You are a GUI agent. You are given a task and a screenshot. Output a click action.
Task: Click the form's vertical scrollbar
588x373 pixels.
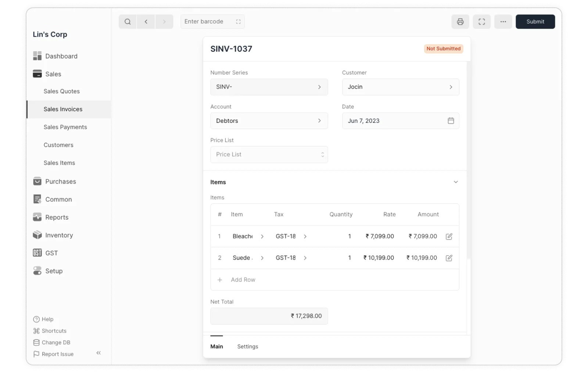[469, 160]
